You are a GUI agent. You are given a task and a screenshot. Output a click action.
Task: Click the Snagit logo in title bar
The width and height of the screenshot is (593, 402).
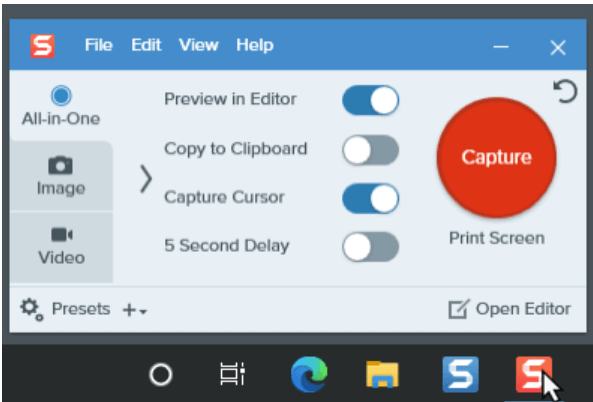[42, 46]
